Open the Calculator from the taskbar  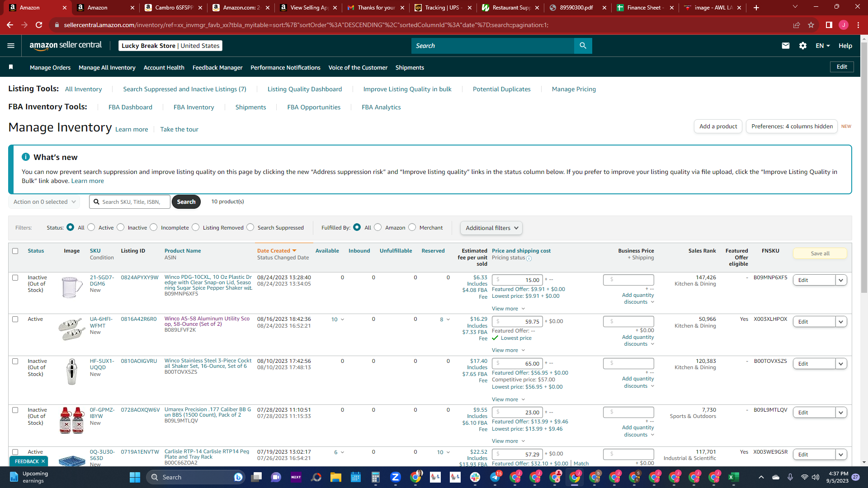375,477
